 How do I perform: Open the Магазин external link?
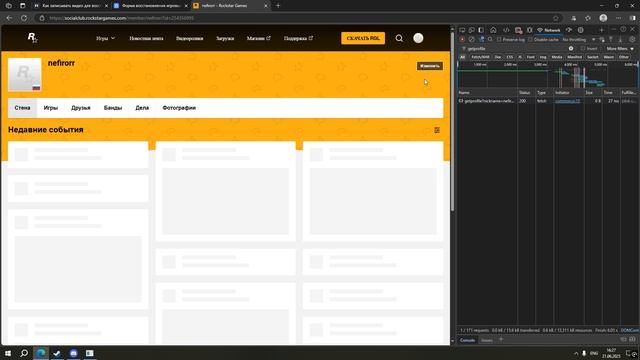258,38
